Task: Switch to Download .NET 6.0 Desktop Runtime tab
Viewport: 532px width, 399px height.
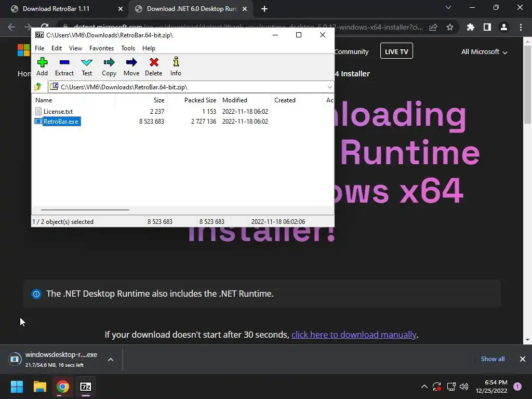Action: click(191, 9)
